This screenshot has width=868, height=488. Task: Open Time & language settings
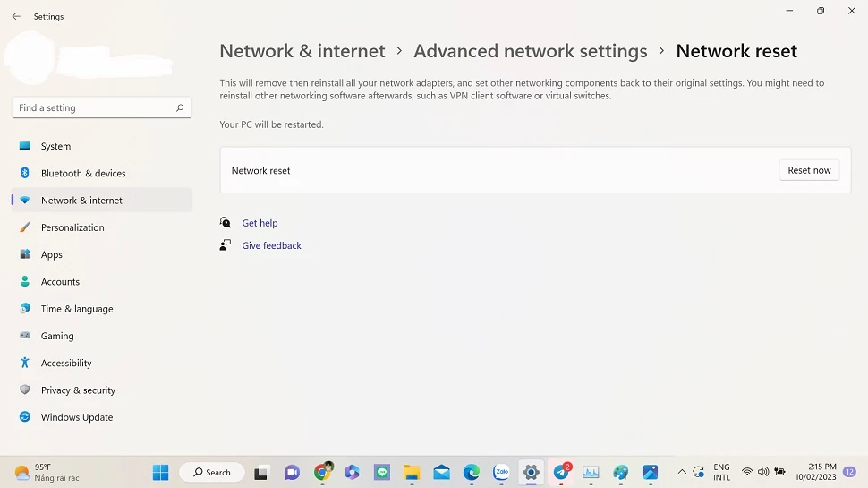77,309
